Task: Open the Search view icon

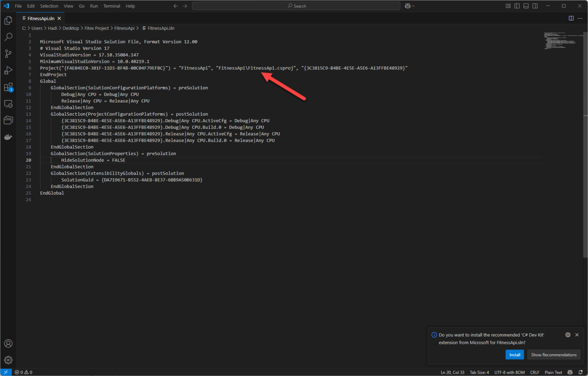Action: click(8, 37)
